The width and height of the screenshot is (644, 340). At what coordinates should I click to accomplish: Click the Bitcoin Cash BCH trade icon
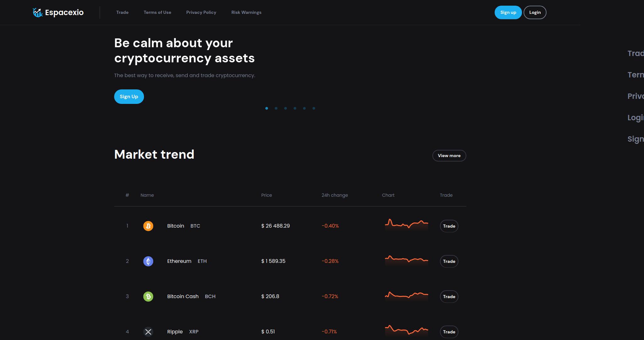[449, 297]
